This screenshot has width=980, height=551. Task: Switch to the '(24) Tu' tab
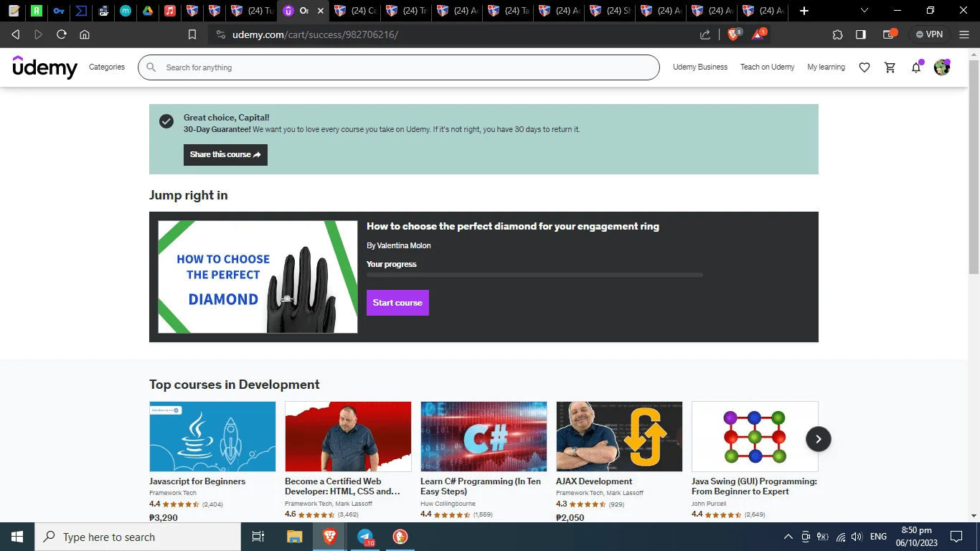[x=252, y=11]
